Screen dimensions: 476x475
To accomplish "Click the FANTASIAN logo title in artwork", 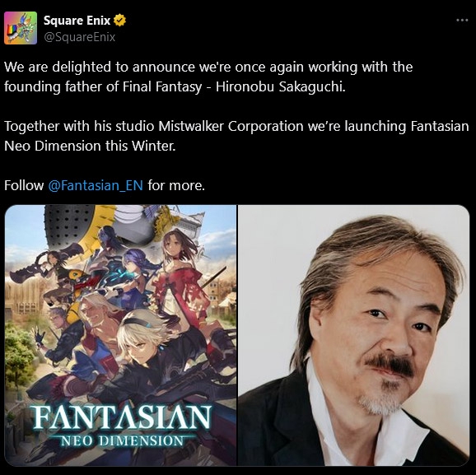I will pos(122,418).
